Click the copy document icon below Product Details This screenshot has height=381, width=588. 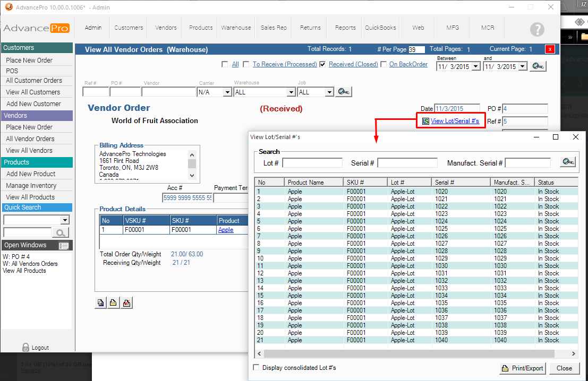point(100,303)
